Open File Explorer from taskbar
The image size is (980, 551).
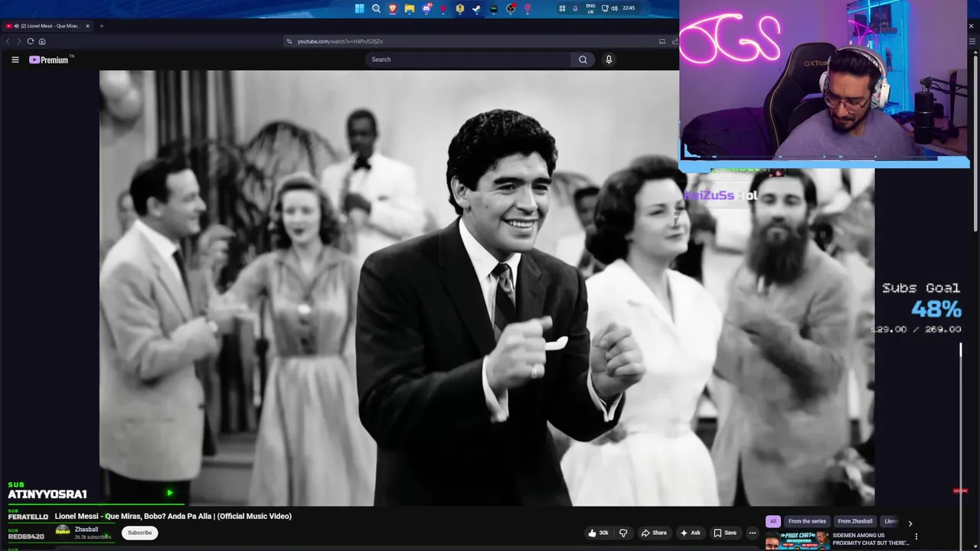[410, 8]
